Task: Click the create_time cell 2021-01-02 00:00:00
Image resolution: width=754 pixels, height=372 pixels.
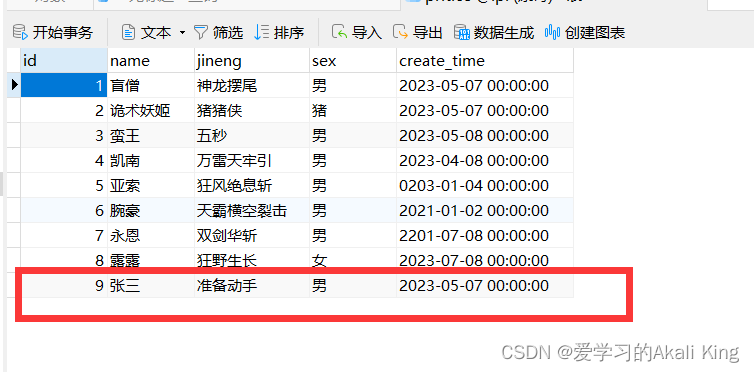Action: [x=485, y=211]
